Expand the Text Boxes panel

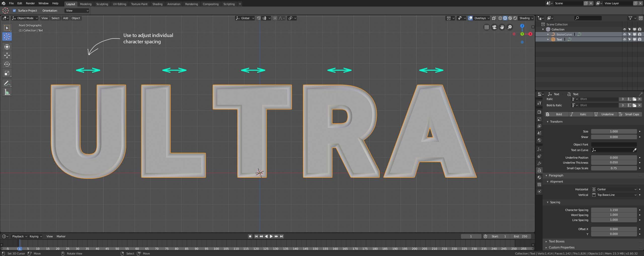pos(556,241)
